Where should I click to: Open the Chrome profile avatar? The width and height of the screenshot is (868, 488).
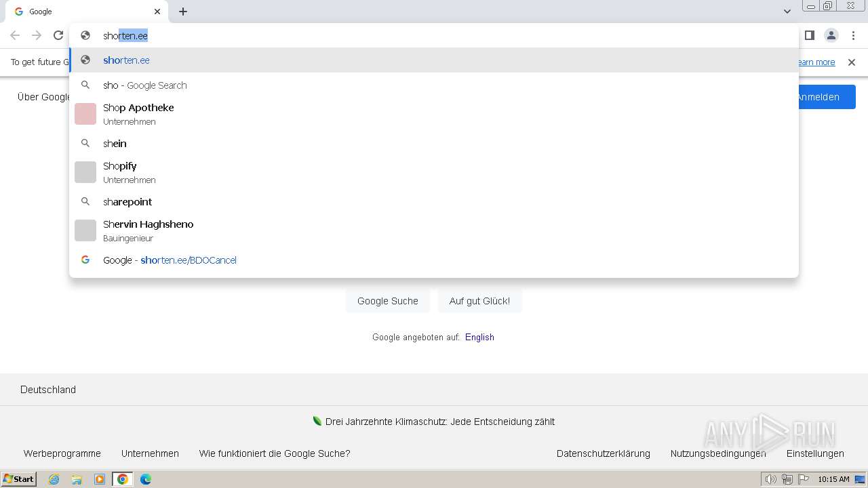831,35
